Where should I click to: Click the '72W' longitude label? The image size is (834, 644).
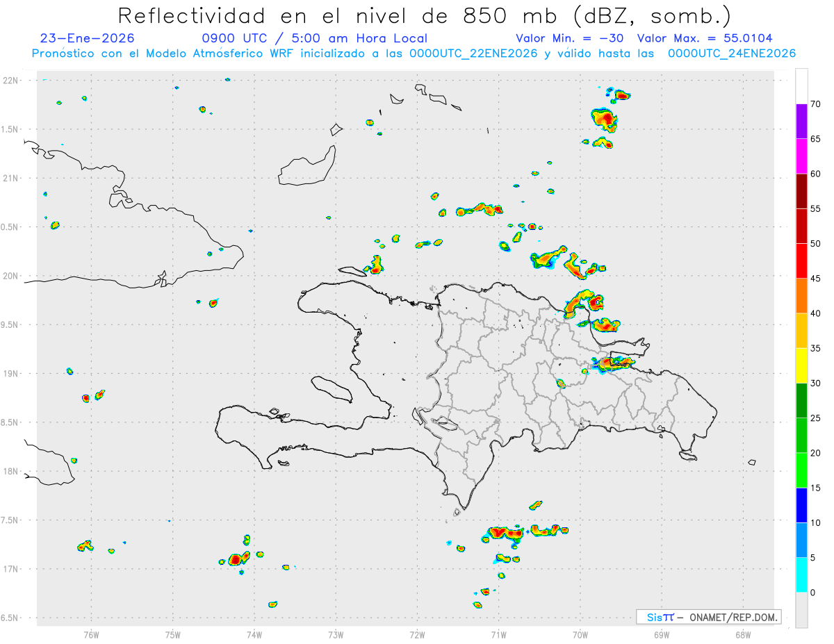tap(417, 635)
